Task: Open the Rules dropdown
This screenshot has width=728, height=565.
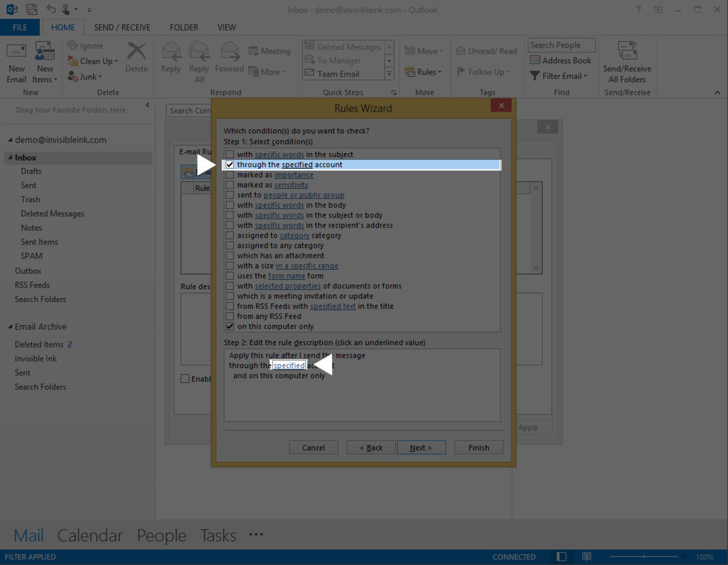Action: 423,72
